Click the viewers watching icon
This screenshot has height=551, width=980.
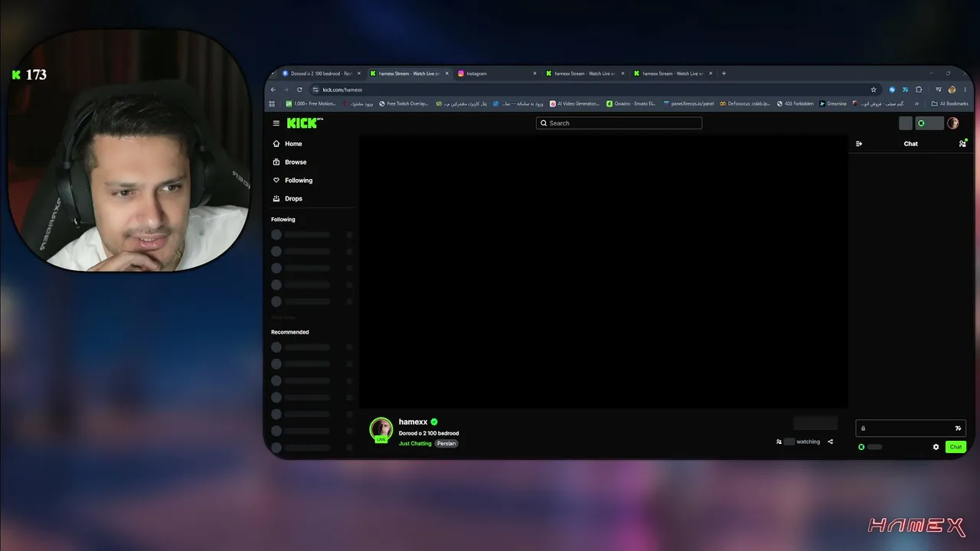779,442
